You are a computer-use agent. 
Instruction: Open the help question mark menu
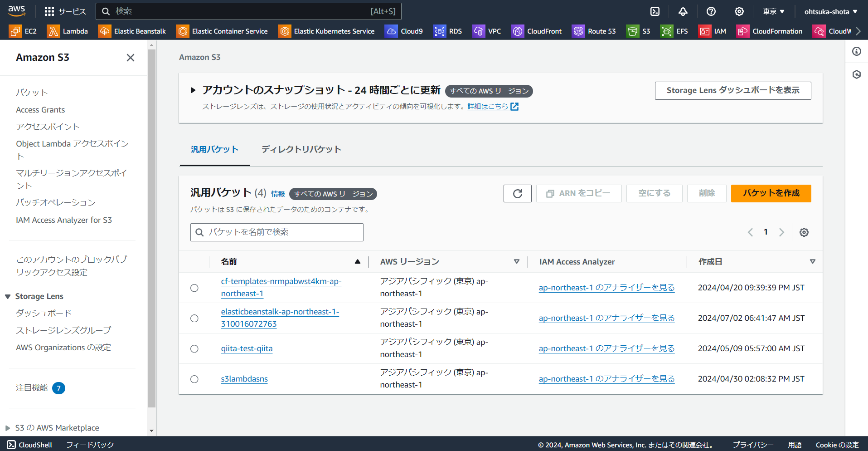tap(711, 11)
